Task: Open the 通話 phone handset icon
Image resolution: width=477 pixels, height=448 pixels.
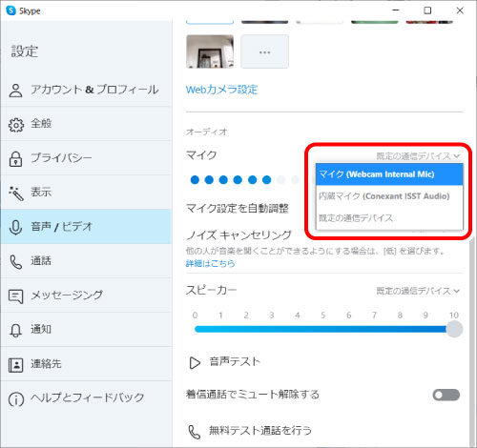Action: coord(15,262)
